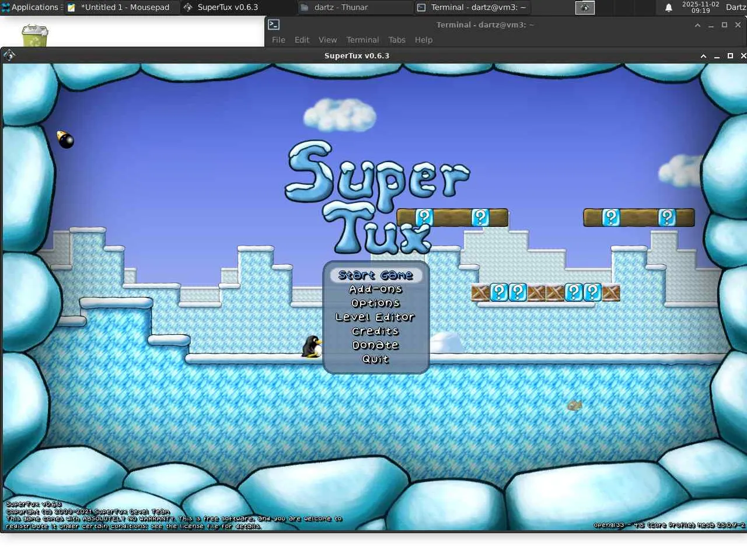Image resolution: width=747 pixels, height=560 pixels.
Task: Minimize the SuperTux window
Action: coord(717,56)
